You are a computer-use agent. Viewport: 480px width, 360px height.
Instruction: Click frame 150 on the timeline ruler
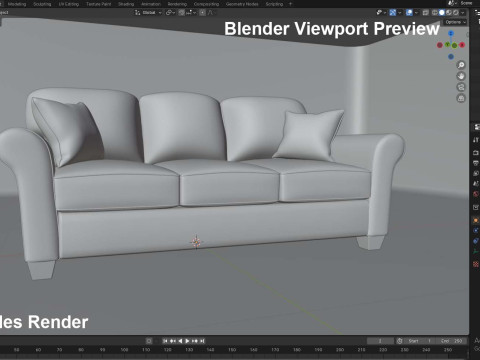(x=232, y=350)
